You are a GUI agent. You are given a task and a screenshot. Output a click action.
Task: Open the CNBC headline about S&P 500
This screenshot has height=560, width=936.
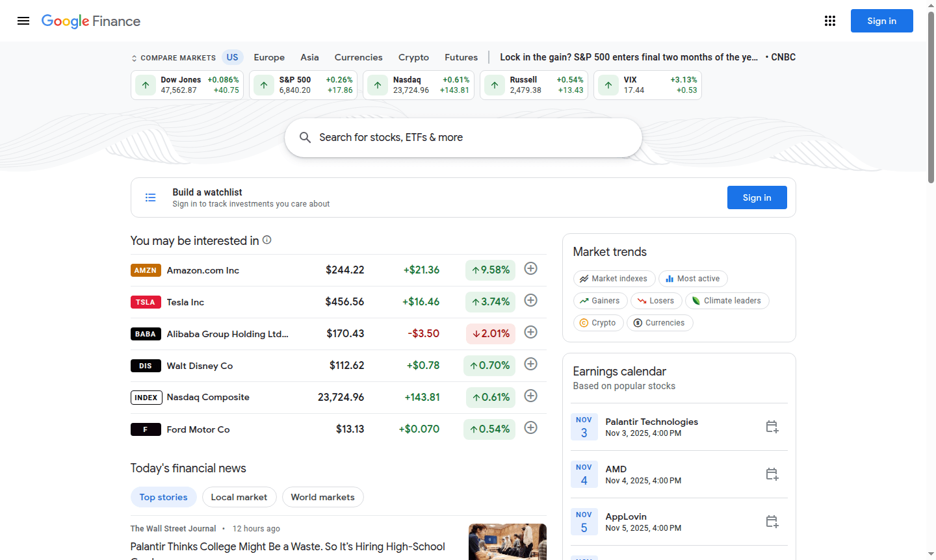(x=628, y=57)
